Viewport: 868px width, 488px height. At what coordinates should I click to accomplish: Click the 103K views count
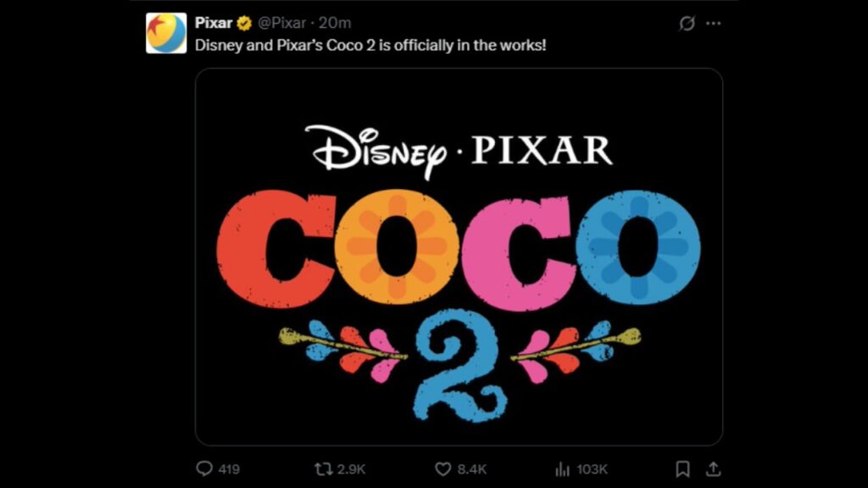(592, 469)
